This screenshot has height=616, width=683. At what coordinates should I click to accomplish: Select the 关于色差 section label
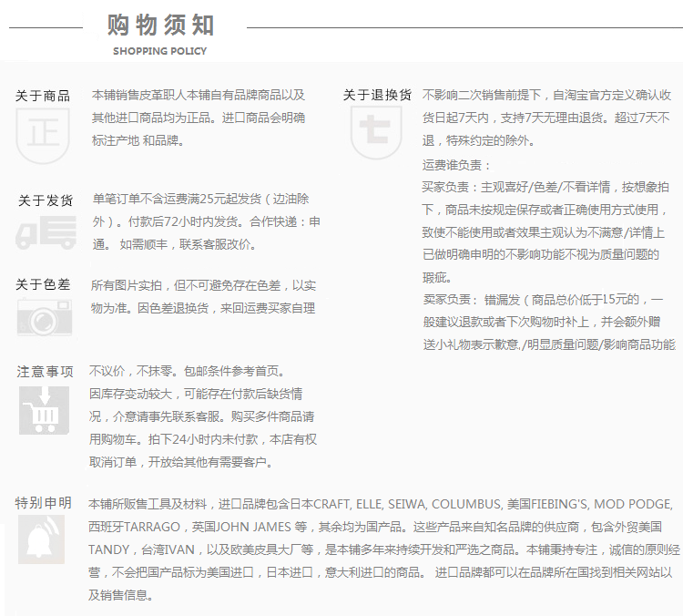click(x=43, y=284)
